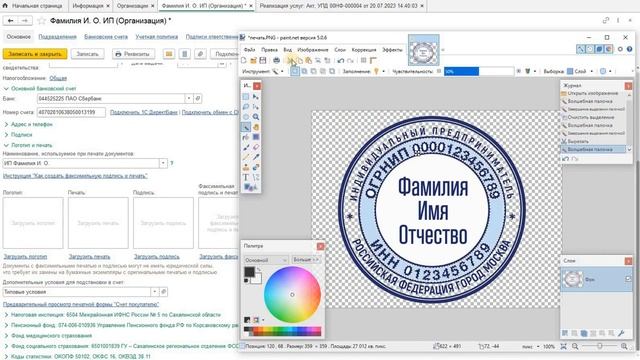This screenshot has height=360, width=640.
Task: Select the Gradient tool
Action: (256, 137)
